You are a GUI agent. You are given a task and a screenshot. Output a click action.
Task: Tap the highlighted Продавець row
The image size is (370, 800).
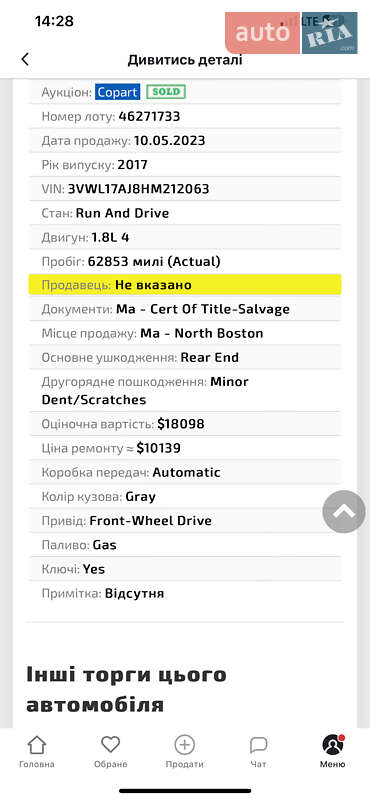click(x=185, y=285)
